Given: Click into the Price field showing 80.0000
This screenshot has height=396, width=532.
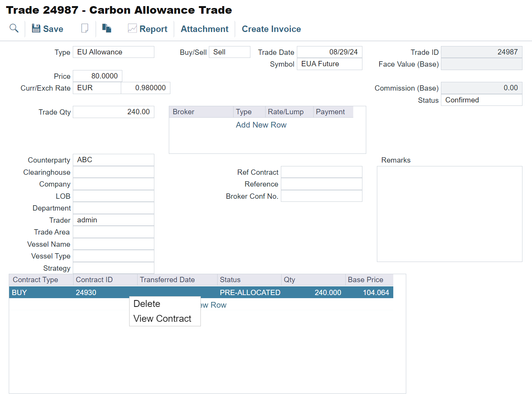Looking at the screenshot, I should click(x=97, y=76).
